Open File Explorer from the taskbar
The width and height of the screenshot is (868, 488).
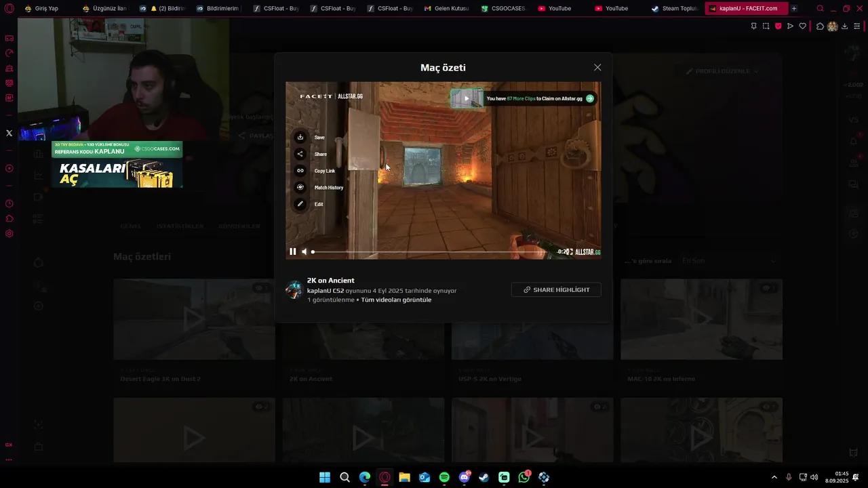404,477
